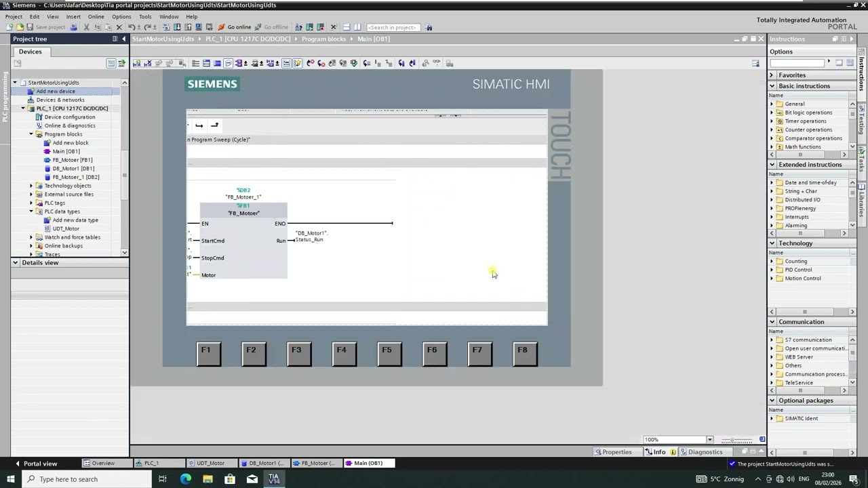Collapse the PLC_1 CPU 1217C node
868x488 pixels.
click(22, 108)
